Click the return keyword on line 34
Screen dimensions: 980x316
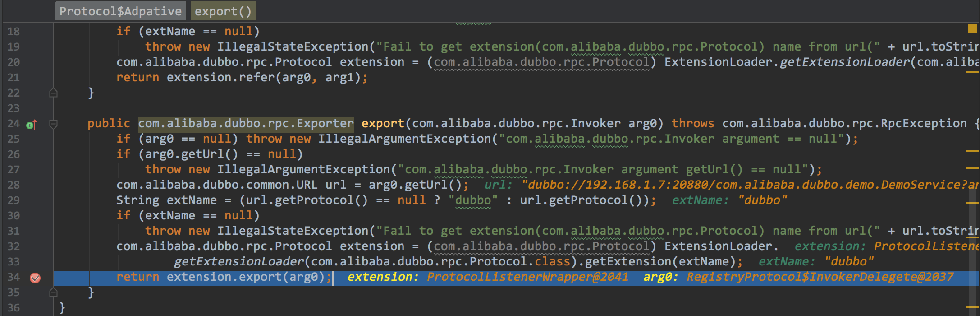pyautogui.click(x=137, y=277)
